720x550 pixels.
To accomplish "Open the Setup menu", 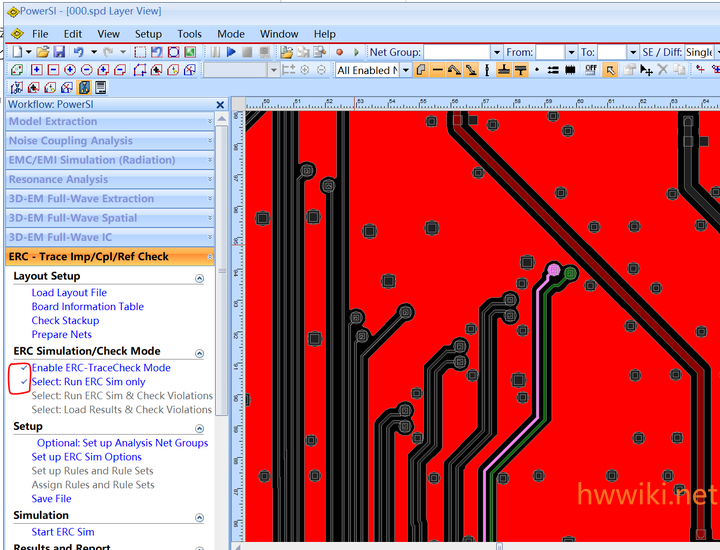I will click(148, 34).
